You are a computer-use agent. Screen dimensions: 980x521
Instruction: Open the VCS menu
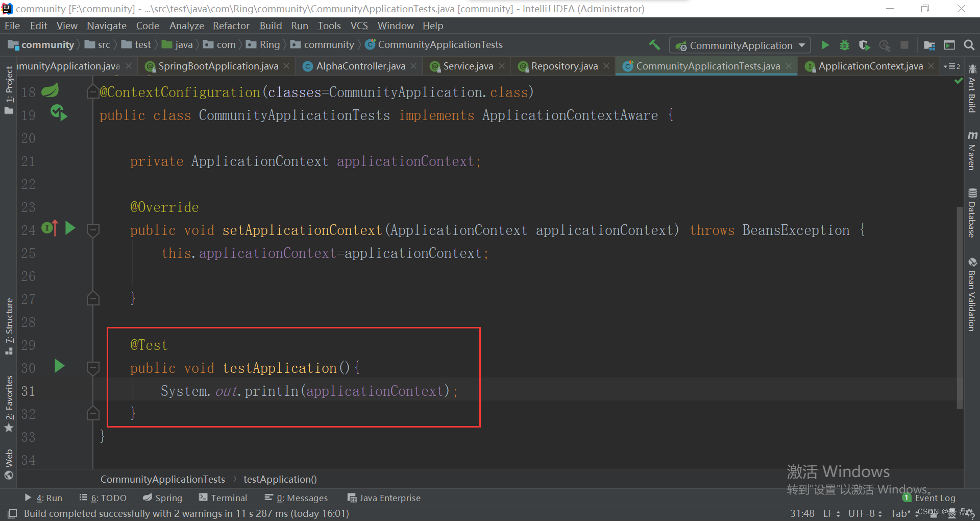click(x=359, y=26)
